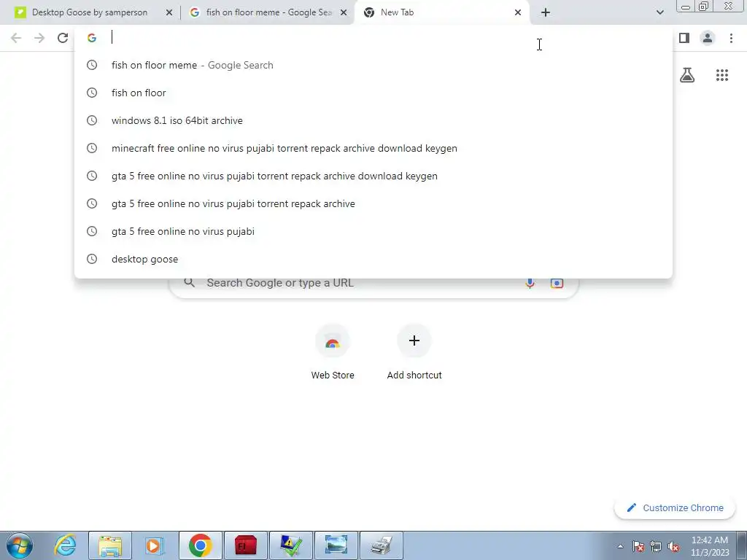Open the Google apps grid
Screen dimensions: 747x560
[x=722, y=75]
